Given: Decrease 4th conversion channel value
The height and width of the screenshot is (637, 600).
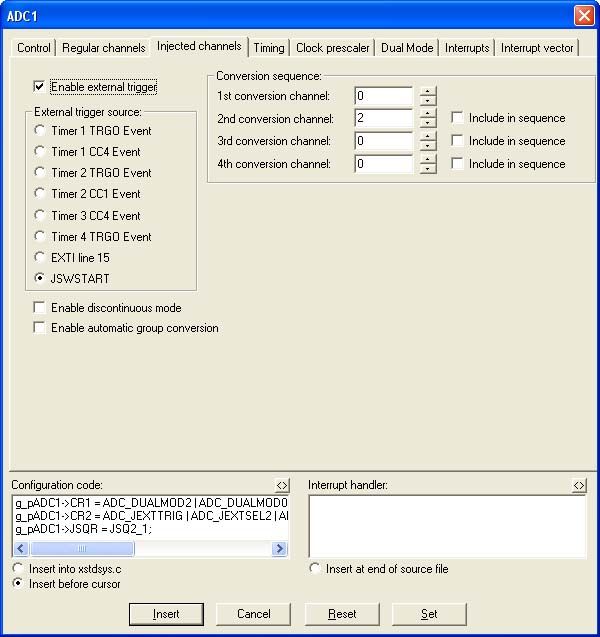Looking at the screenshot, I should (428, 169).
